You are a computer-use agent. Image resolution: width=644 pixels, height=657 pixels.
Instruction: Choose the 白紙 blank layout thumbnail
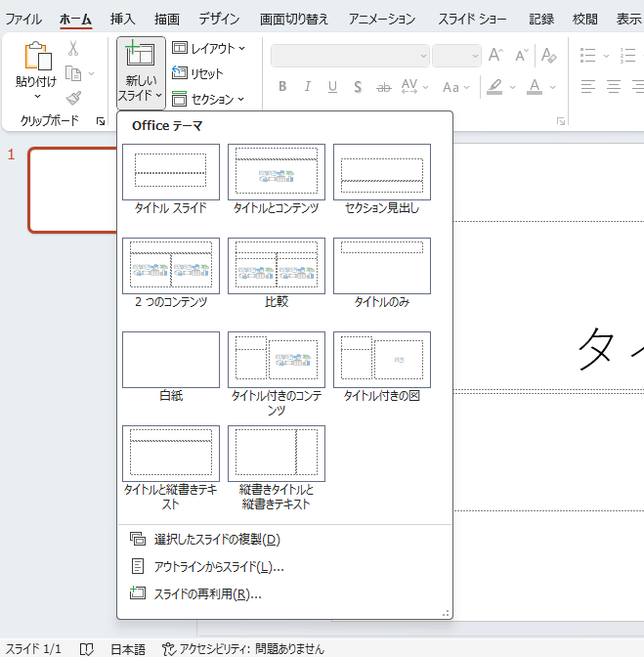171,360
